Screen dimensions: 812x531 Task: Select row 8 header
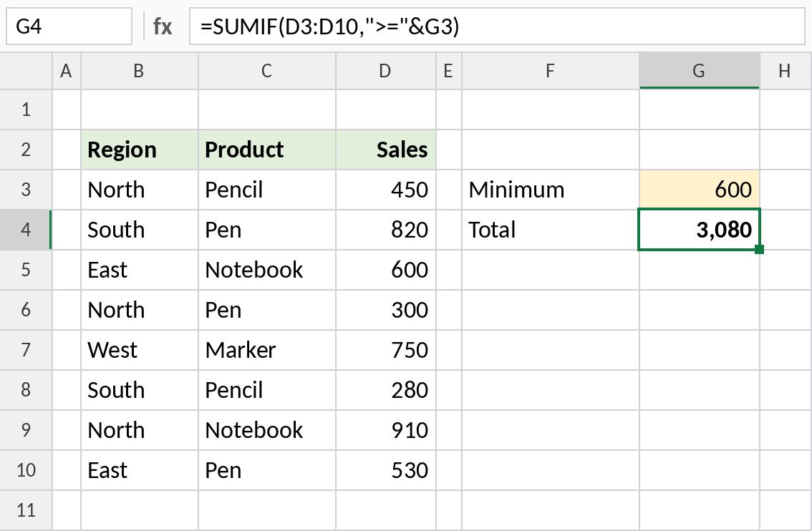click(26, 390)
